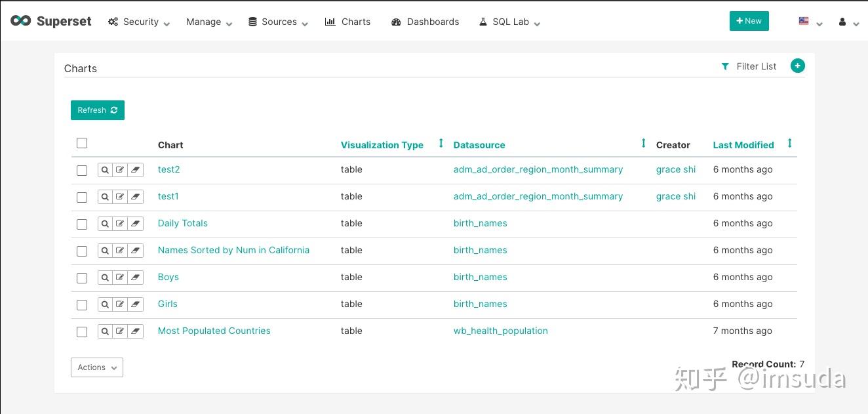
Task: Tick the checkbox for test2 row
Action: click(82, 171)
